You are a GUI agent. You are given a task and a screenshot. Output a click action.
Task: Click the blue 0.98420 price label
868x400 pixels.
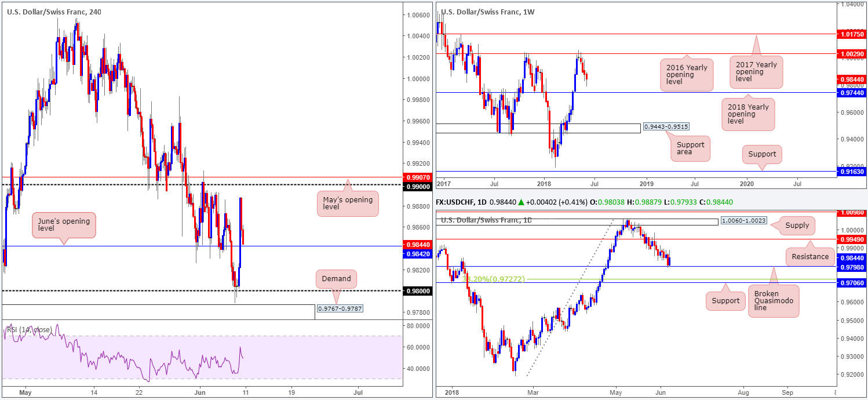click(x=417, y=254)
